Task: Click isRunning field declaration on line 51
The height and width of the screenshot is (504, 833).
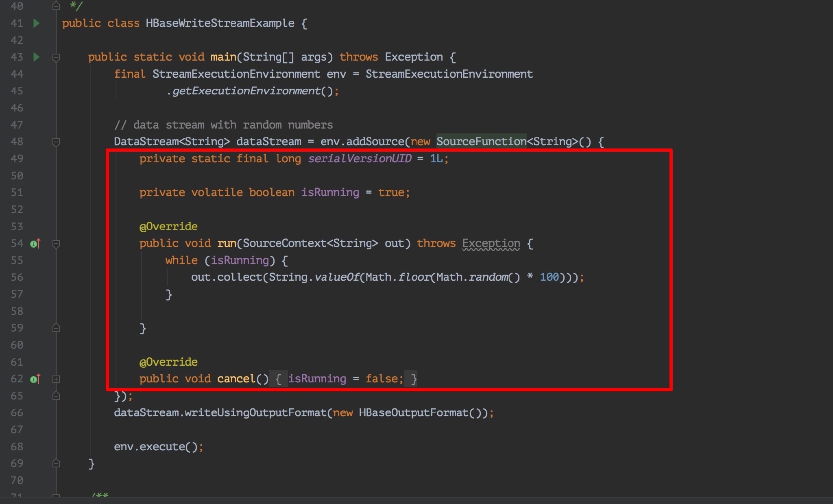Action: [330, 192]
